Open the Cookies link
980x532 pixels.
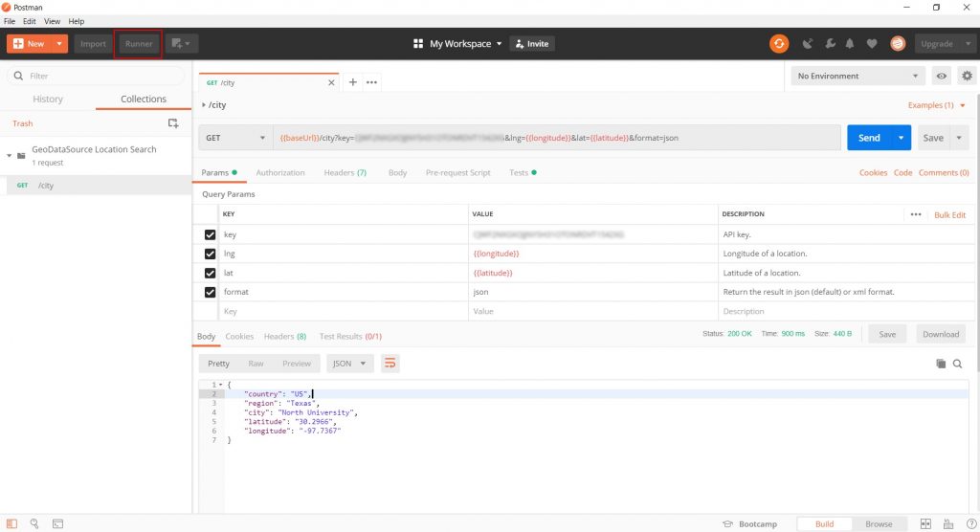873,172
